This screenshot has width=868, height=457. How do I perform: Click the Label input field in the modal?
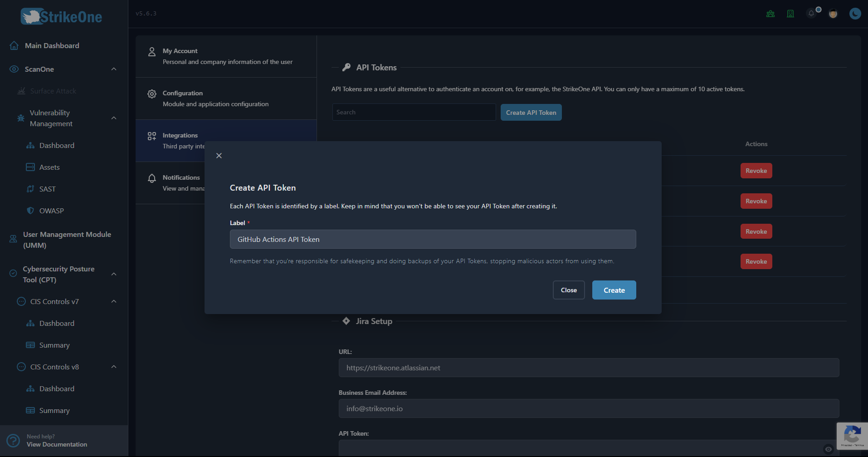[x=433, y=239]
